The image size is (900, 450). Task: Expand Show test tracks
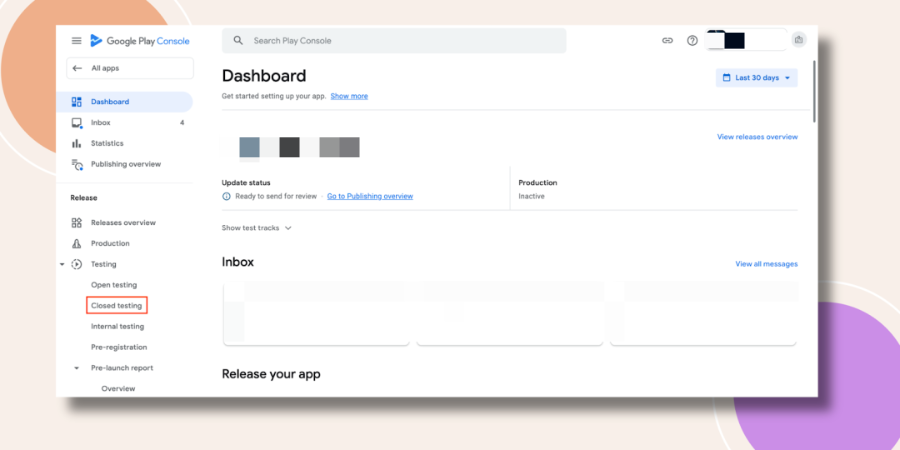click(257, 228)
